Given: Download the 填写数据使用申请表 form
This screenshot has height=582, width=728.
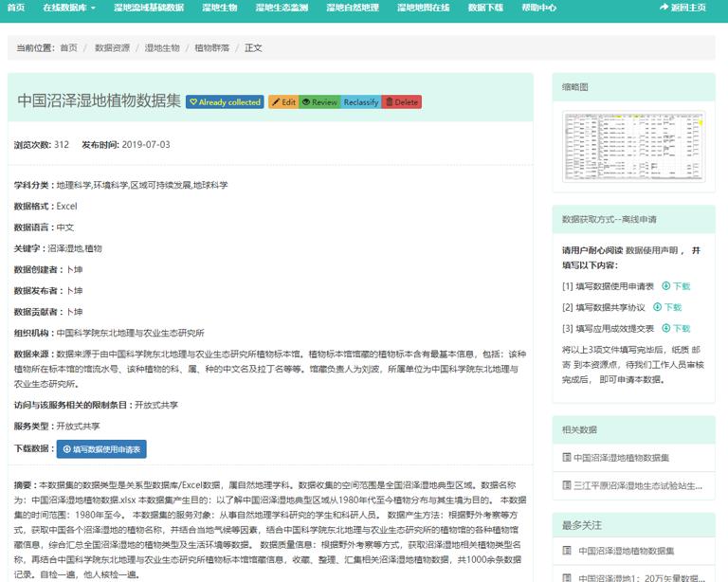Looking at the screenshot, I should pyautogui.click(x=676, y=285).
